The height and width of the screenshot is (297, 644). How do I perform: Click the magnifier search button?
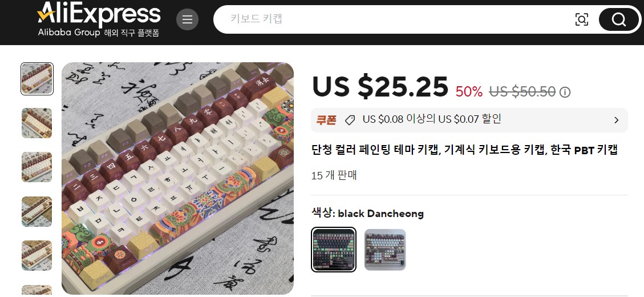point(618,19)
